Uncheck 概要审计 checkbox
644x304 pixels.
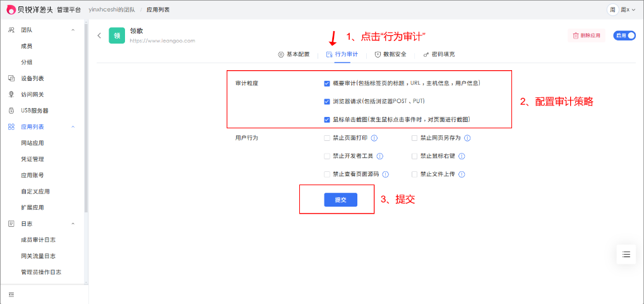pyautogui.click(x=327, y=83)
